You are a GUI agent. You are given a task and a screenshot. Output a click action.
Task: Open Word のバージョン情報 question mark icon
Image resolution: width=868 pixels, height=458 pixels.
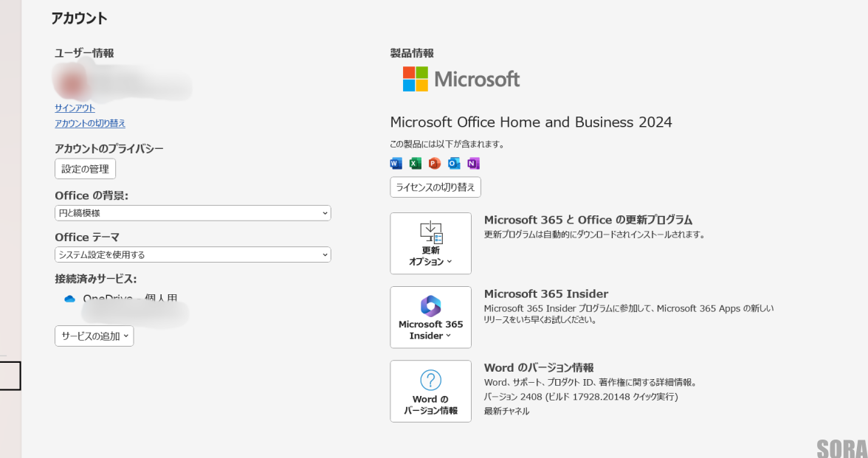pos(430,380)
